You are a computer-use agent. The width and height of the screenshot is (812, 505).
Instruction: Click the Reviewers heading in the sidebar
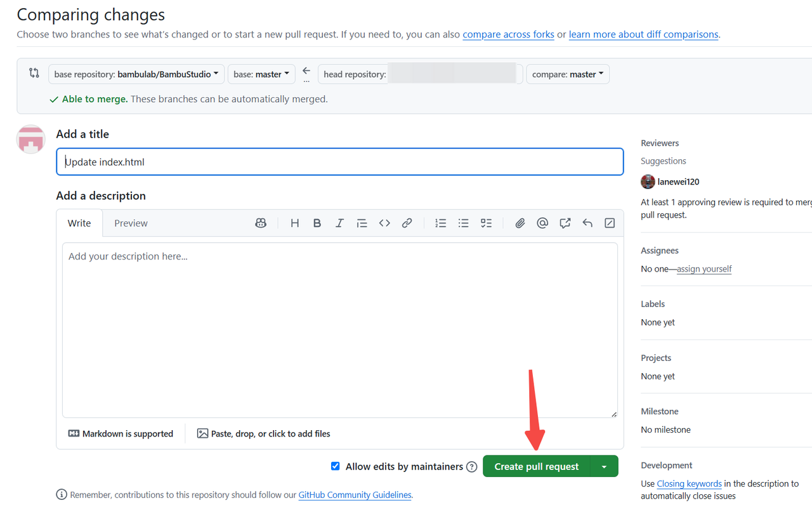tap(660, 143)
